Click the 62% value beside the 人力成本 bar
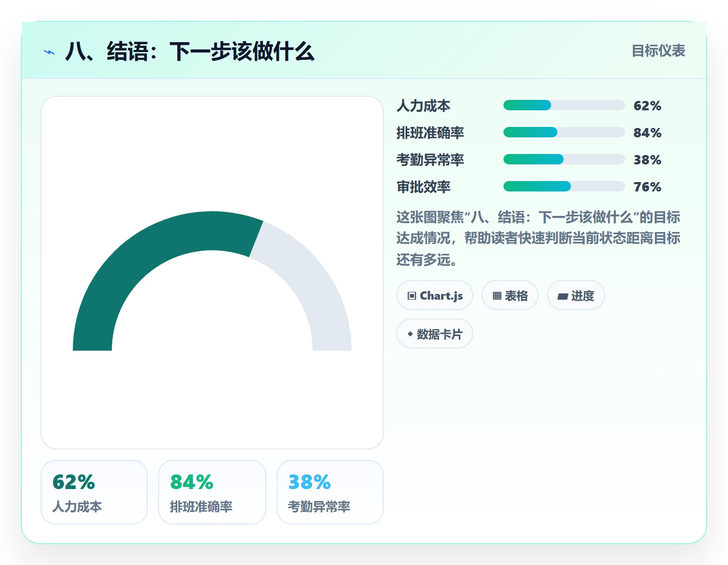This screenshot has width=728, height=565. point(647,106)
